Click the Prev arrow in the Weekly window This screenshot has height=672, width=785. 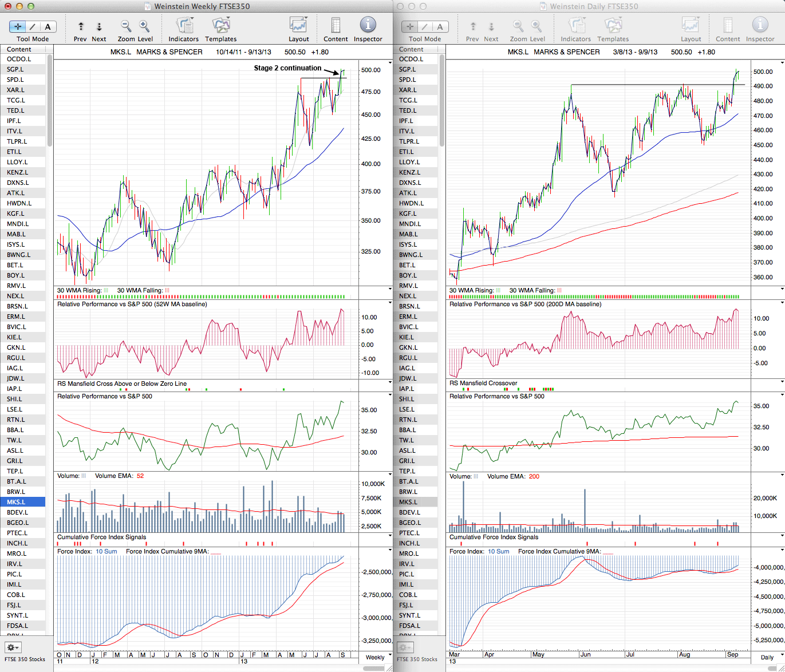81,27
